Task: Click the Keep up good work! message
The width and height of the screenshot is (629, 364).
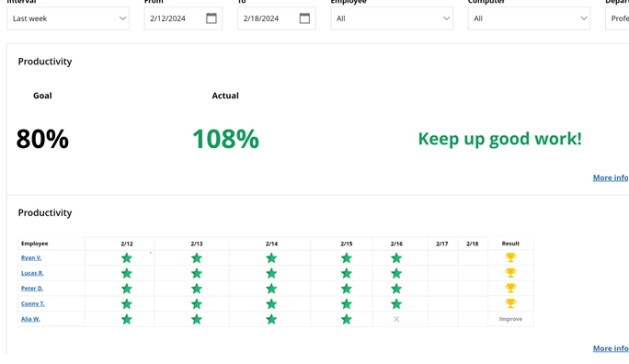Action: click(500, 139)
